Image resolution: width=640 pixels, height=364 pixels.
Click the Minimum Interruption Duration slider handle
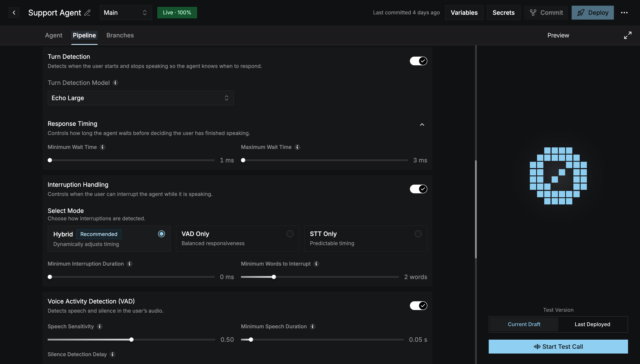tap(50, 277)
